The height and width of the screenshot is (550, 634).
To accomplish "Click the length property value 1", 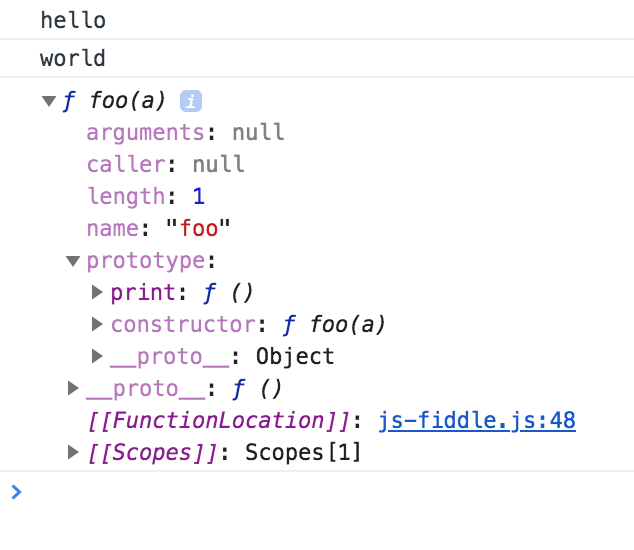I will pyautogui.click(x=199, y=197).
